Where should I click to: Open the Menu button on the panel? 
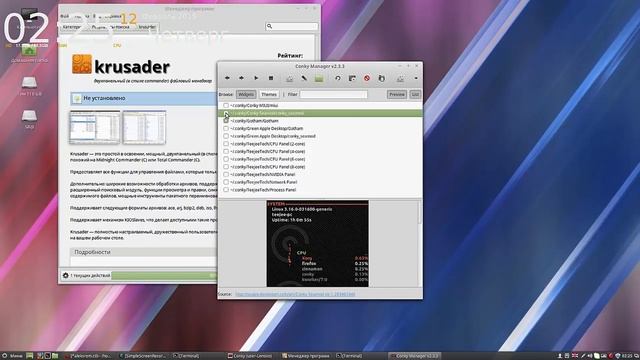[12, 356]
